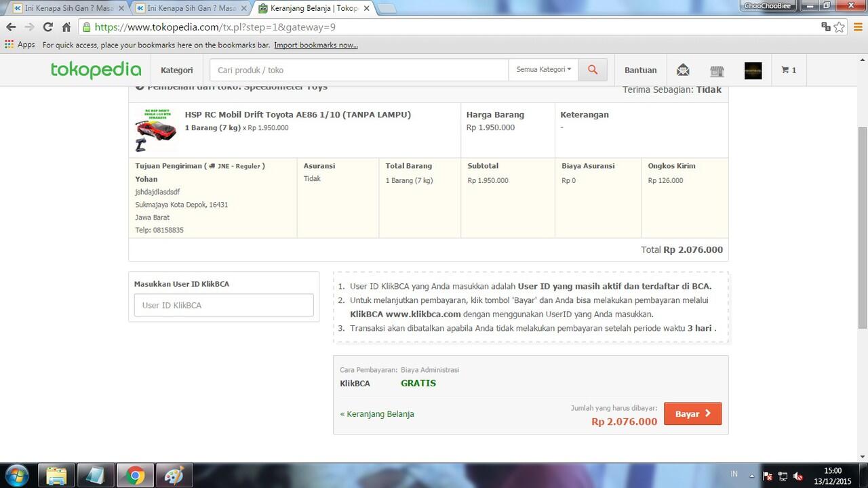Open the Chrome hamburger menu
The width and height of the screenshot is (868, 488).
click(857, 27)
